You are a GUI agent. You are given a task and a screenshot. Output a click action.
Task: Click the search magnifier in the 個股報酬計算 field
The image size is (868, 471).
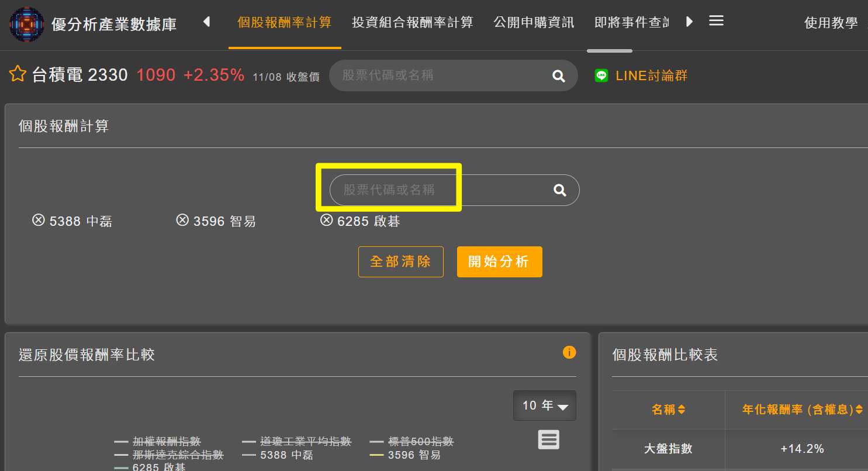(560, 190)
